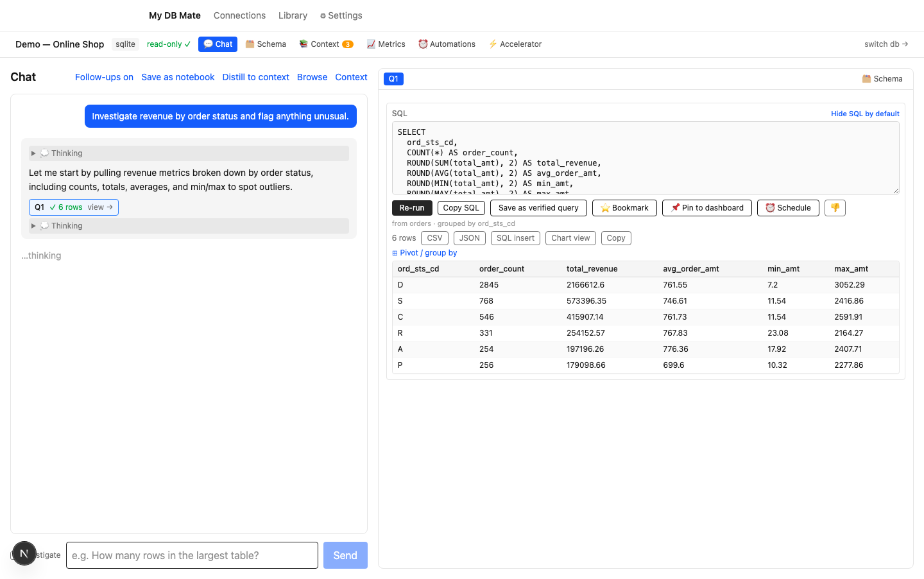Open the Context tab with badge

pyautogui.click(x=326, y=44)
